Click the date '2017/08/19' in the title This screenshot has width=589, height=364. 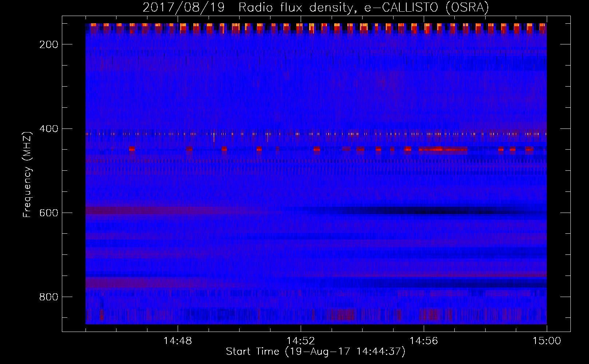click(x=184, y=8)
